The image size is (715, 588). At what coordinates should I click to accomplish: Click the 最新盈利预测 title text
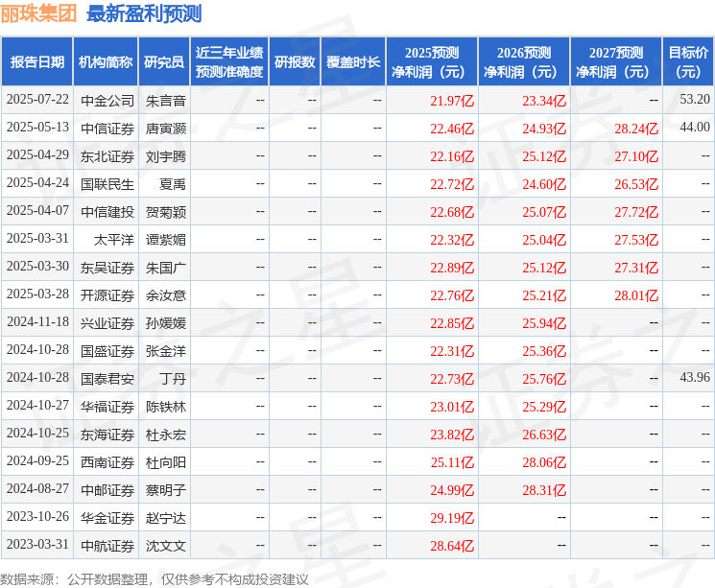point(144,13)
